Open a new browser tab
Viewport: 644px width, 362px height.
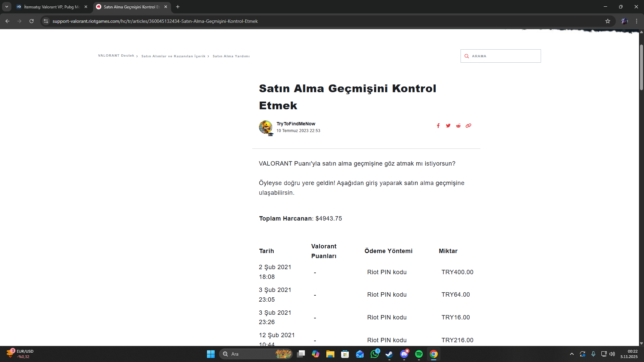[178, 7]
